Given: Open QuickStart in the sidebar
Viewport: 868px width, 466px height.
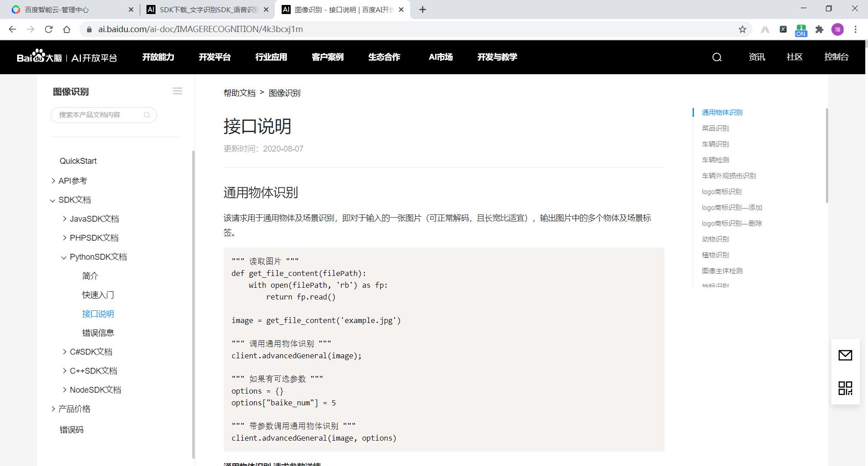Looking at the screenshot, I should pos(78,161).
